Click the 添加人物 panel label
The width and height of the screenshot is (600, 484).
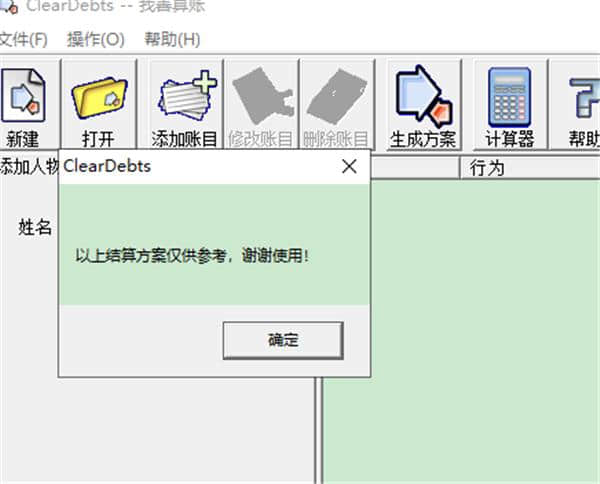[x=29, y=166]
